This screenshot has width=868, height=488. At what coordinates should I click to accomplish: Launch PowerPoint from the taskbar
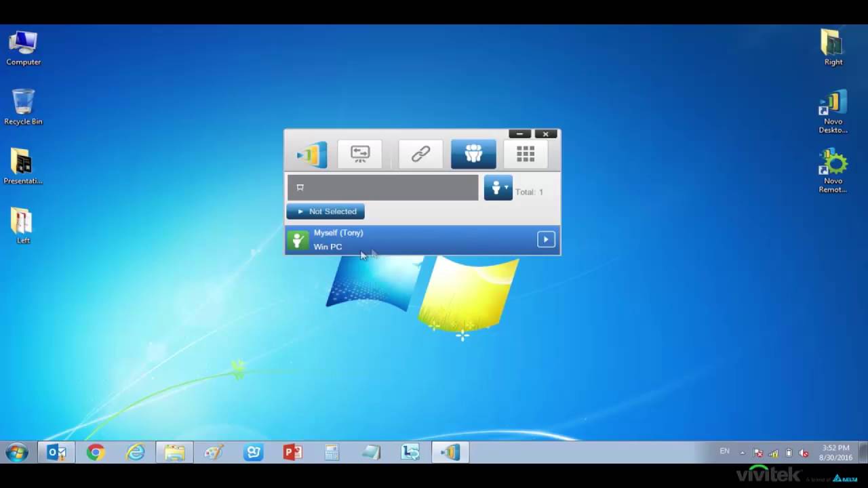292,452
